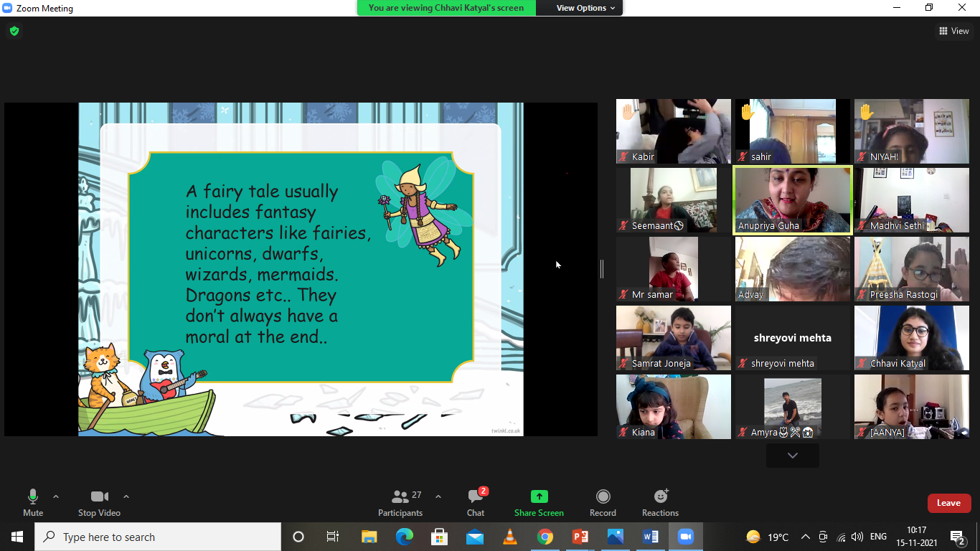This screenshot has width=980, height=551.
Task: Click the green Share Screen icon
Action: point(539,502)
